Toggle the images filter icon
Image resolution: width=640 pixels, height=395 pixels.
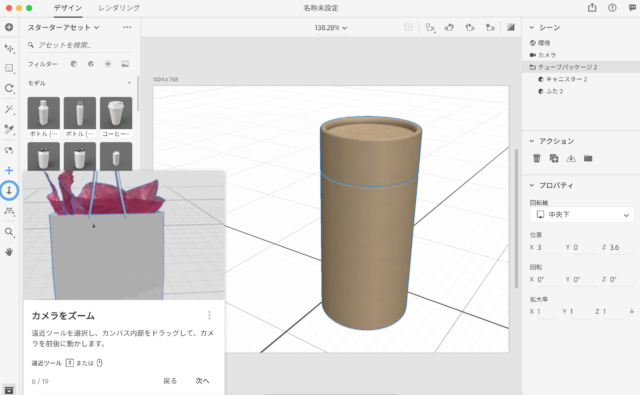point(125,64)
